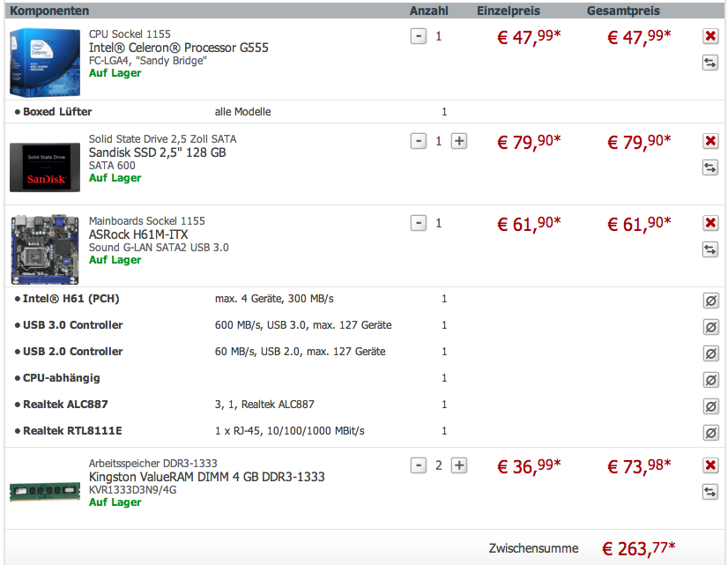Click the swap icon for Kingston ValueRAM
This screenshot has width=728, height=565.
710,492
